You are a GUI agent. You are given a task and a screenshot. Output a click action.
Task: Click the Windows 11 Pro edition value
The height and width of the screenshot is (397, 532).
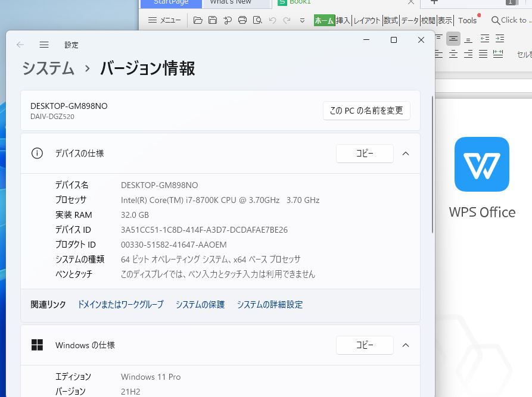tap(151, 377)
